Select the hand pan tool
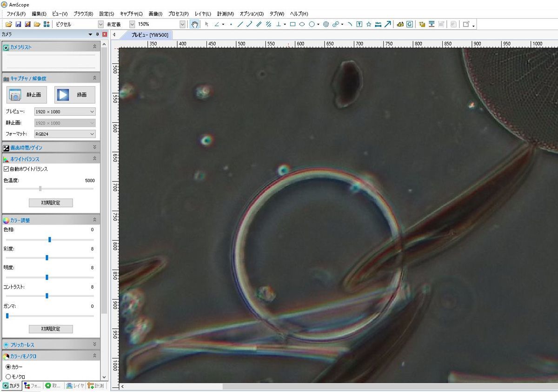Viewport: 558px width, 392px height. click(x=194, y=24)
